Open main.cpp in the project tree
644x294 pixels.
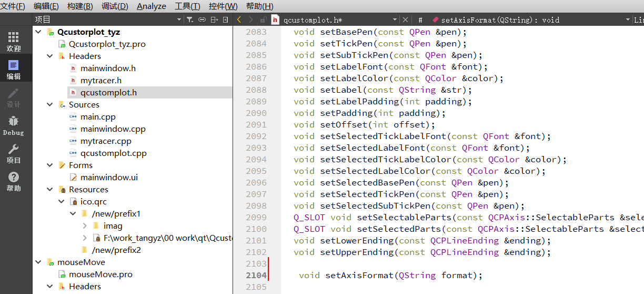click(98, 117)
